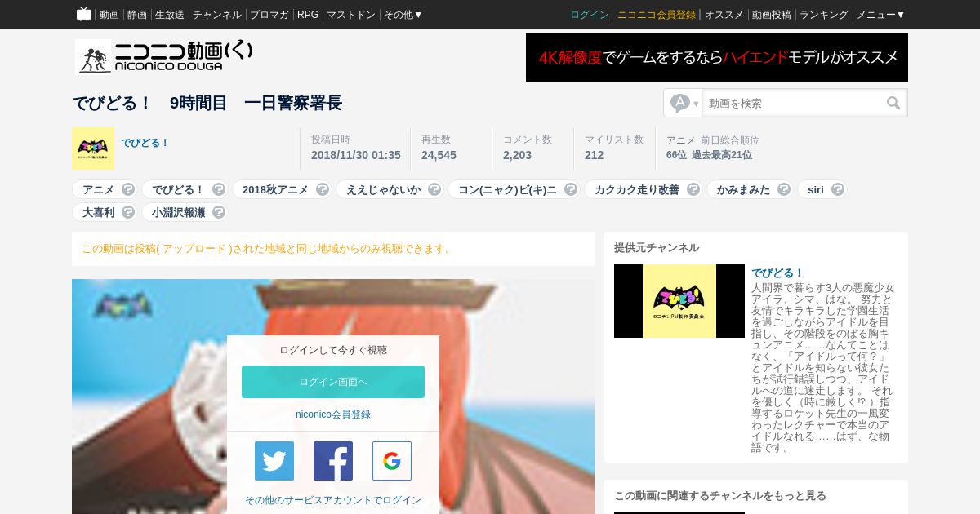The height and width of the screenshot is (514, 980).
Task: Click the view count 24,545
Action: coord(439,155)
